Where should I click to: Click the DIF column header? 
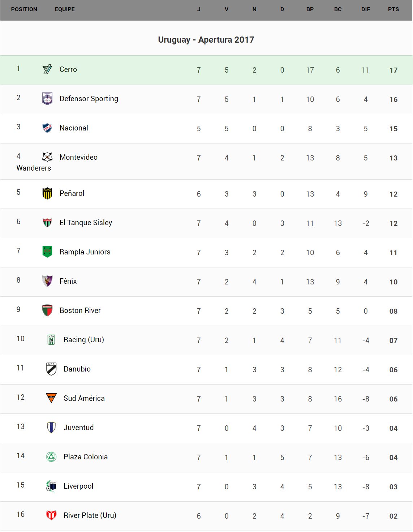coord(366,9)
